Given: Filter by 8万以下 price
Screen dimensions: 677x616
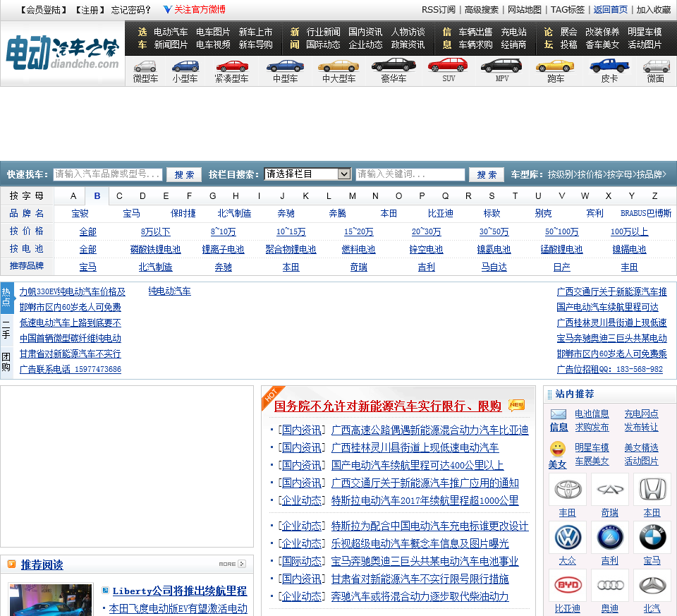Looking at the screenshot, I should [155, 231].
